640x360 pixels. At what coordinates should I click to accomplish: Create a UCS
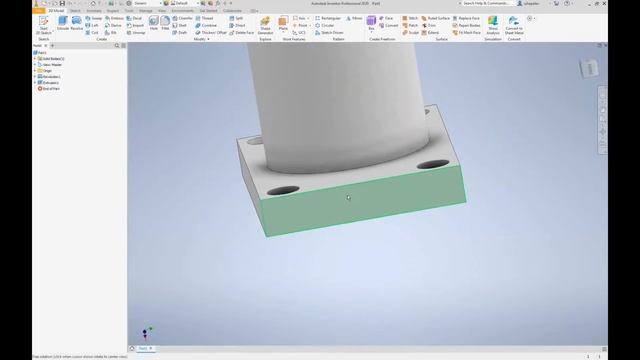pyautogui.click(x=299, y=32)
